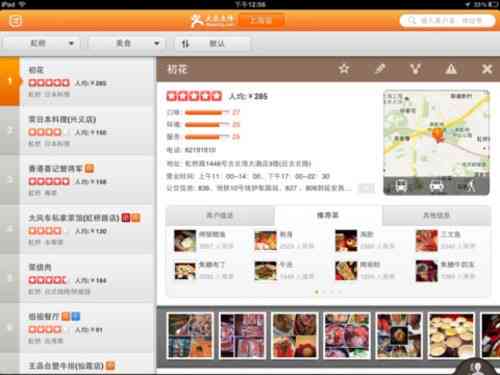Favorite 初花 with the star icon
The image size is (500, 375).
coord(344,69)
